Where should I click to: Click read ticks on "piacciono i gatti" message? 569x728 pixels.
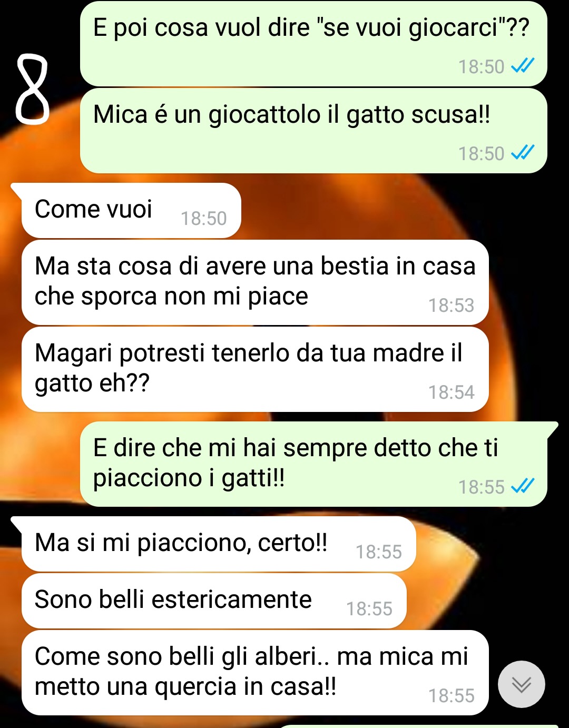pyautogui.click(x=523, y=486)
